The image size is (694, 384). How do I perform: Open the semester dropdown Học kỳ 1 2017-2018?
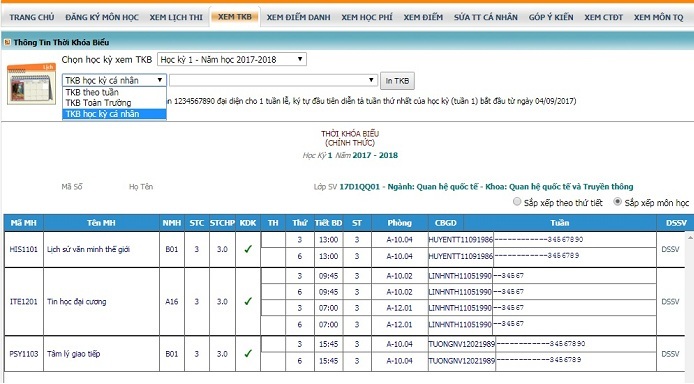(232, 59)
